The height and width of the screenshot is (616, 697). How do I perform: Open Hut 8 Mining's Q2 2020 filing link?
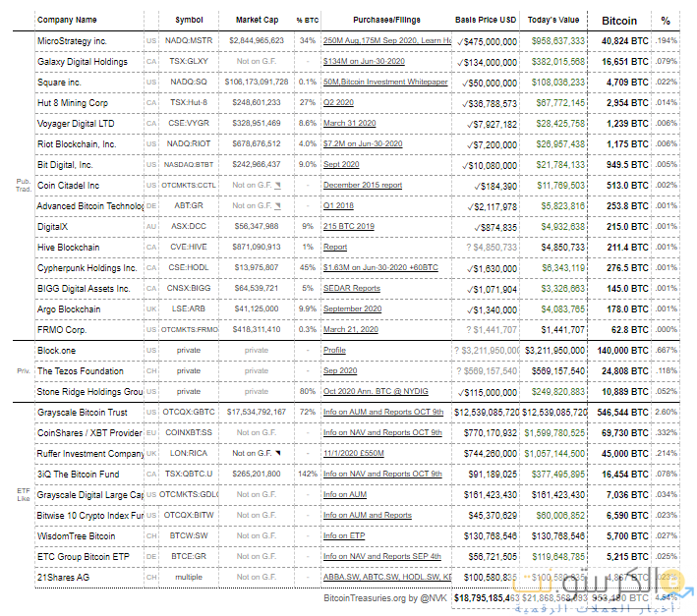click(338, 103)
